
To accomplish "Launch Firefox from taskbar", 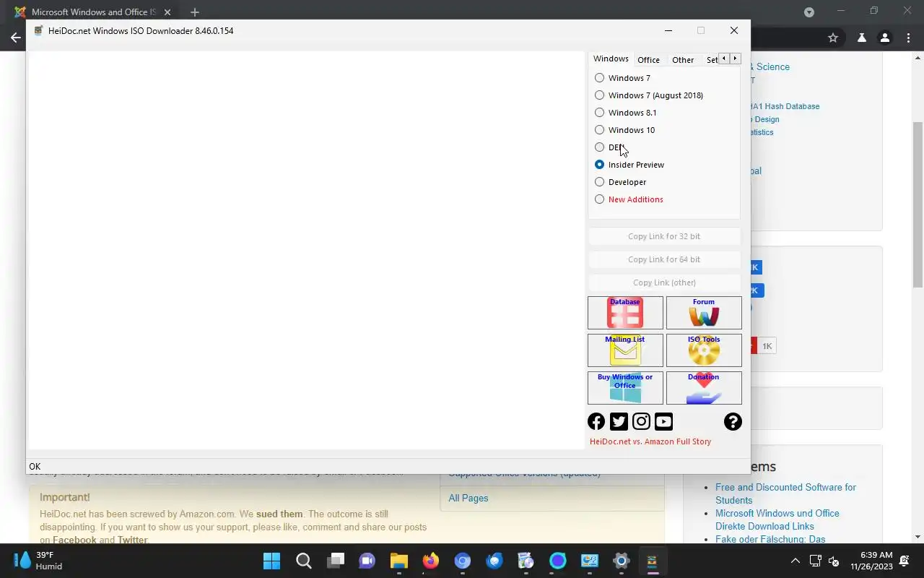I will 431,561.
